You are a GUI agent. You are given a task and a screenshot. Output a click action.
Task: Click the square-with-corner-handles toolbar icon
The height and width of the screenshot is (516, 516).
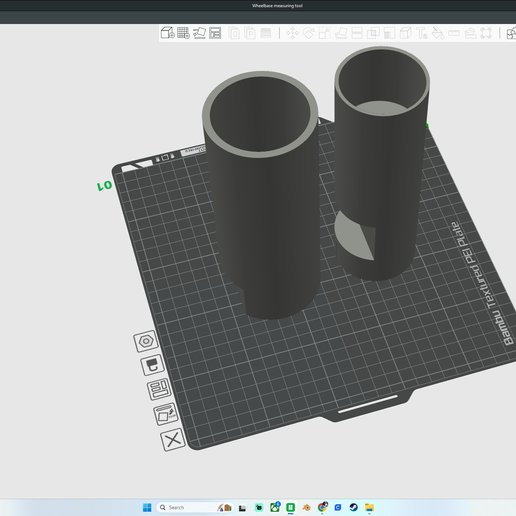[x=486, y=33]
